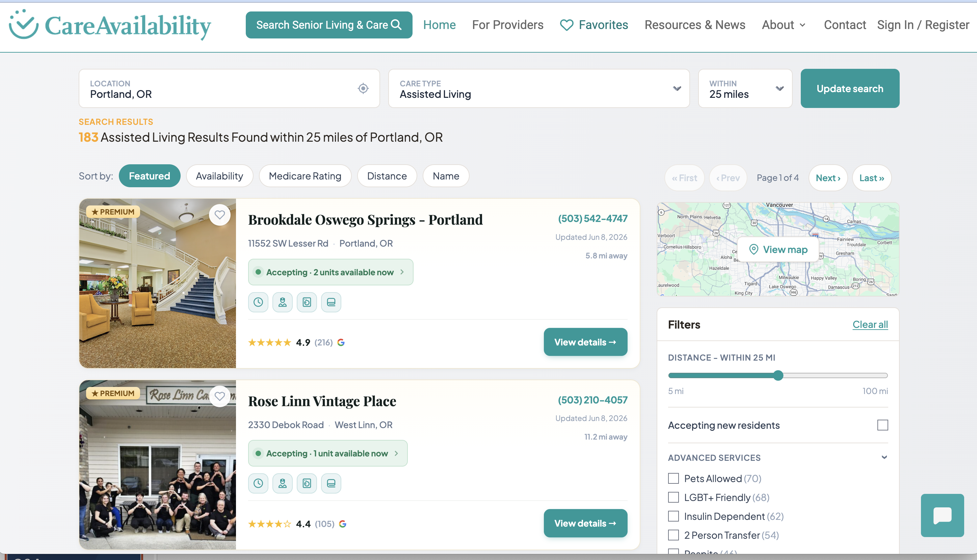Sort results by Name

[x=446, y=176]
